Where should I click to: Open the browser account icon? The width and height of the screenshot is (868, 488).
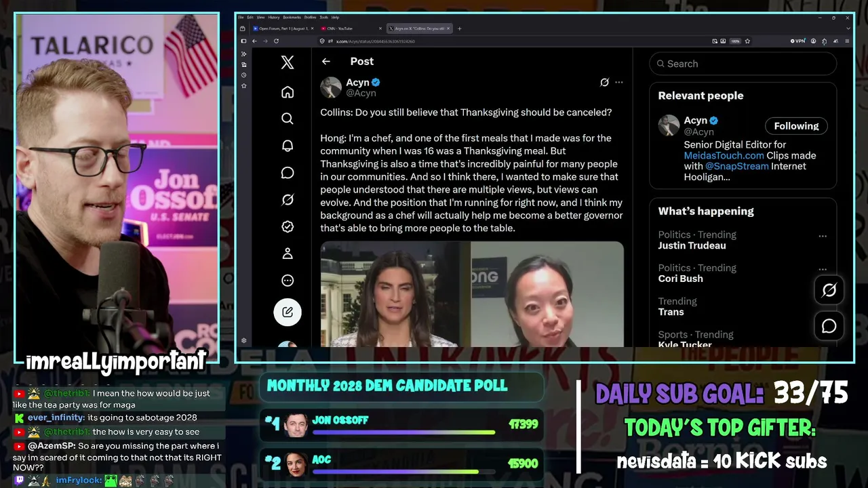pyautogui.click(x=812, y=41)
